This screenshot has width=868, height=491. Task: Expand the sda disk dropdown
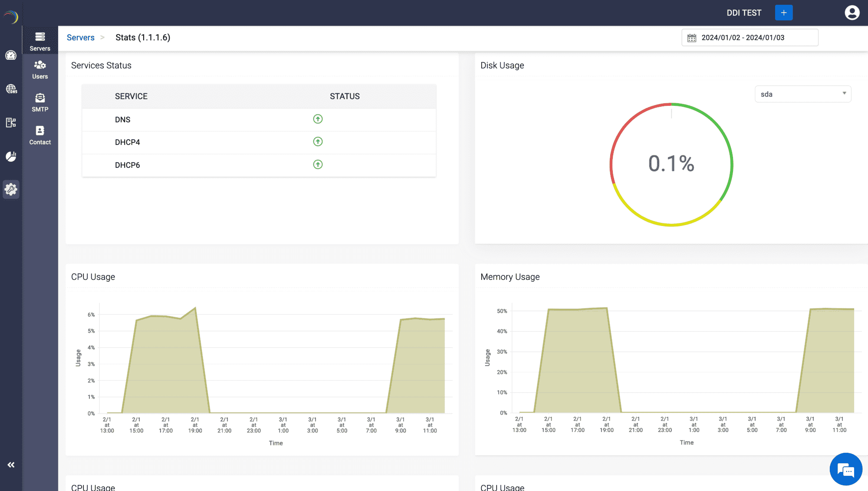click(x=803, y=94)
